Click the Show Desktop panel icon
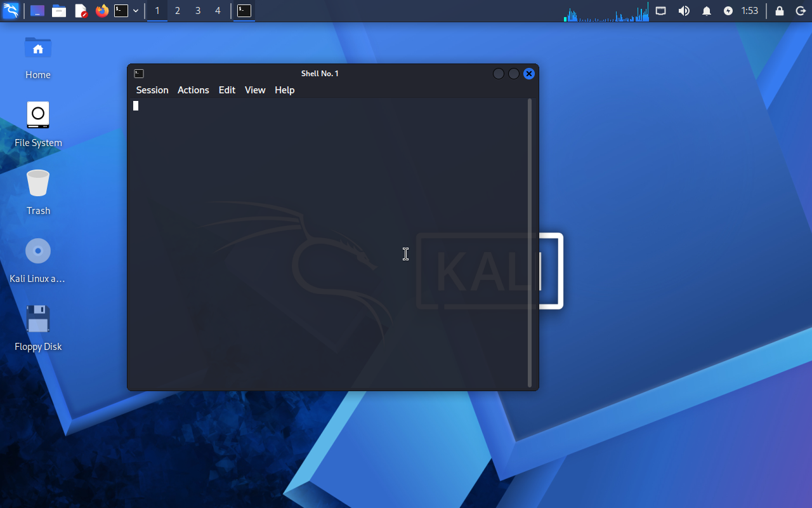 pyautogui.click(x=37, y=11)
